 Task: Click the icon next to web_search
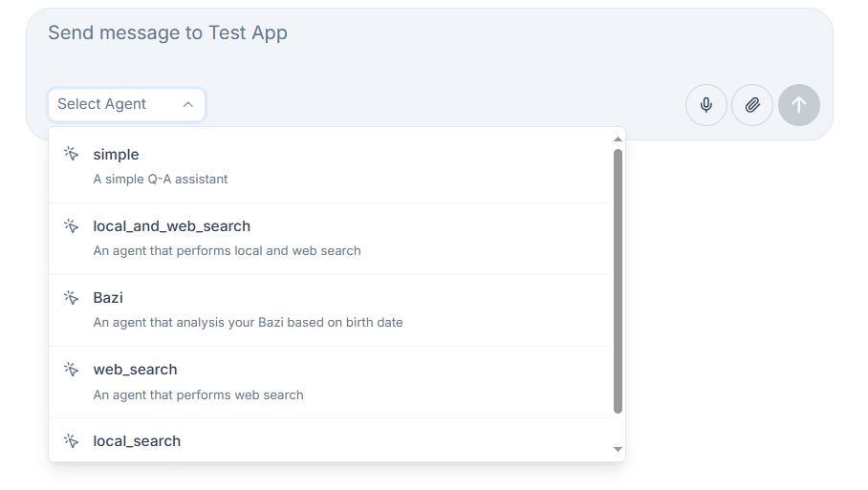71,370
